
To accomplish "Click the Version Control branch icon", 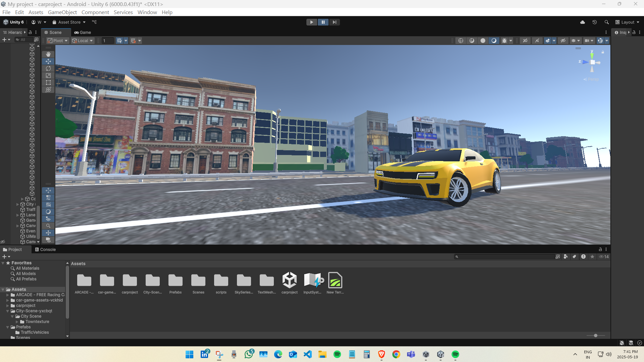I will coord(94,22).
